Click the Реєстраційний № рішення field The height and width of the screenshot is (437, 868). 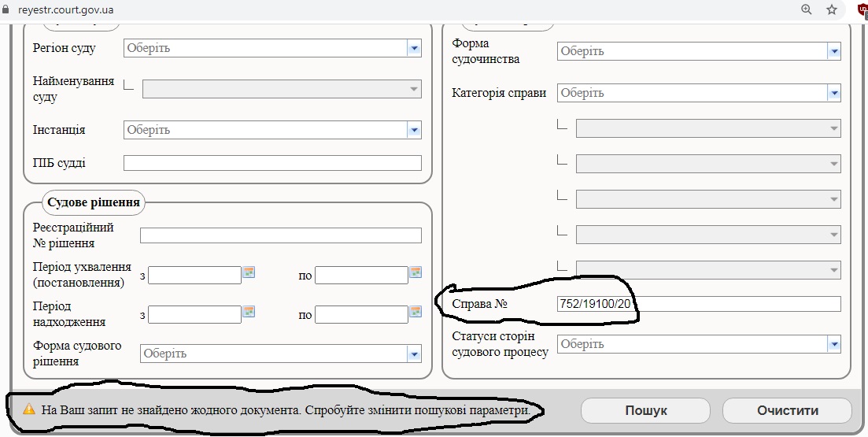280,235
